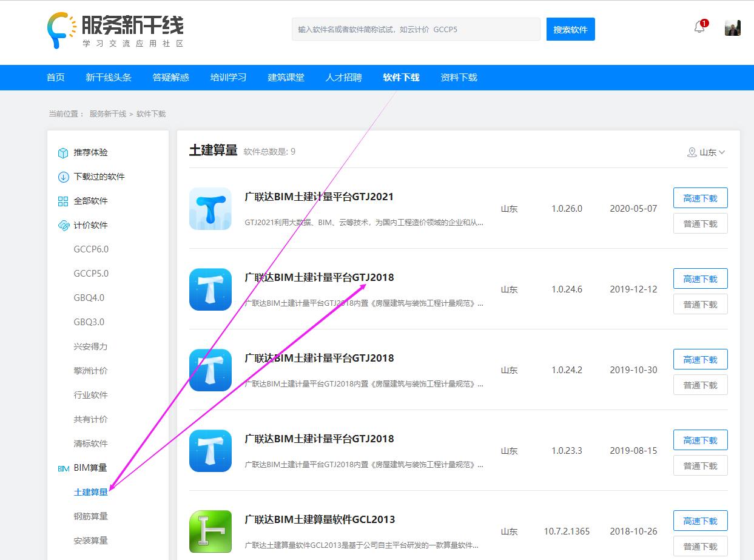
Task: Go to 首页 in the navigation bar
Action: (x=56, y=78)
